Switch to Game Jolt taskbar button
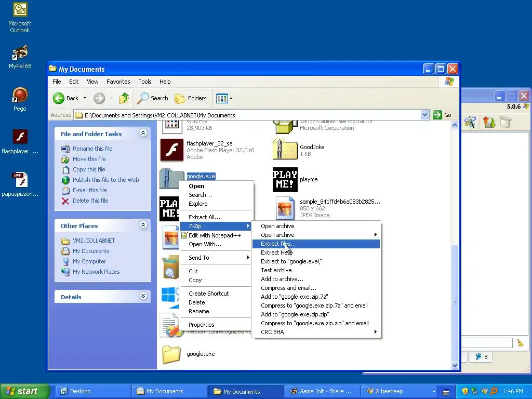Image resolution: width=532 pixels, height=399 pixels. click(x=321, y=391)
